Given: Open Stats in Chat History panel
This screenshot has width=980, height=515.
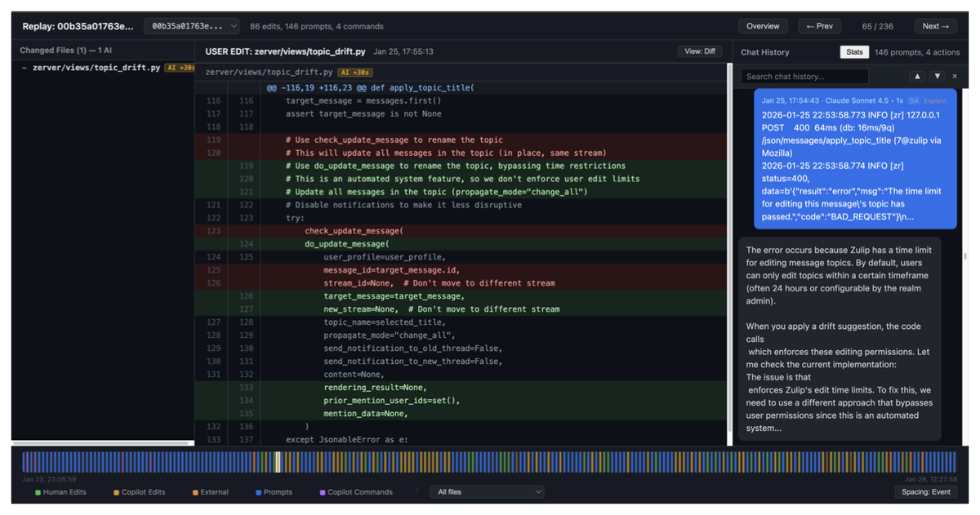Looking at the screenshot, I should [x=854, y=52].
